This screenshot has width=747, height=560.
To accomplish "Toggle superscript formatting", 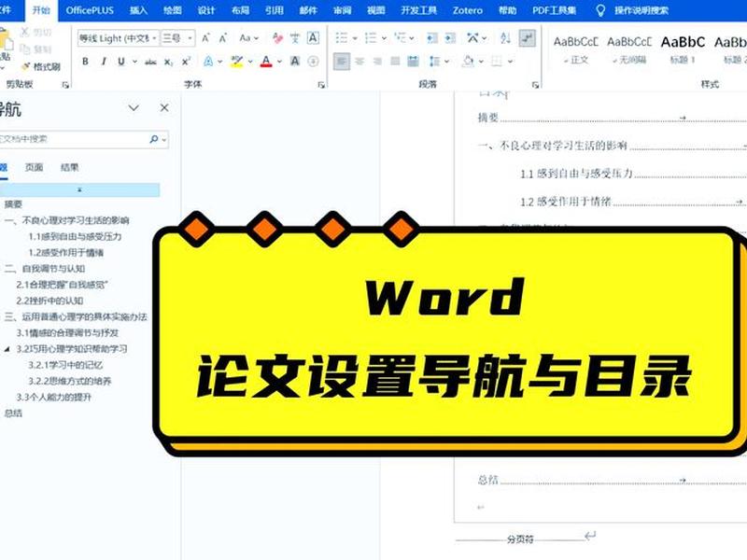I will click(x=186, y=62).
